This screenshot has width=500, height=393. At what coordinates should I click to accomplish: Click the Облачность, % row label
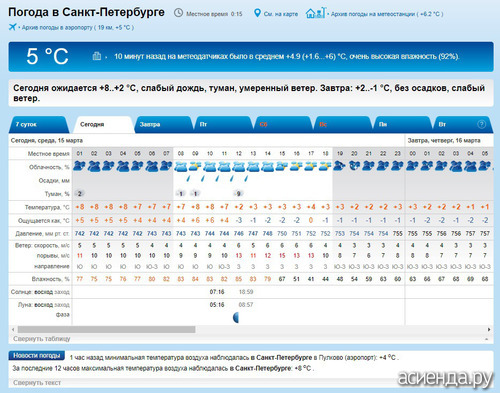pyautogui.click(x=49, y=167)
